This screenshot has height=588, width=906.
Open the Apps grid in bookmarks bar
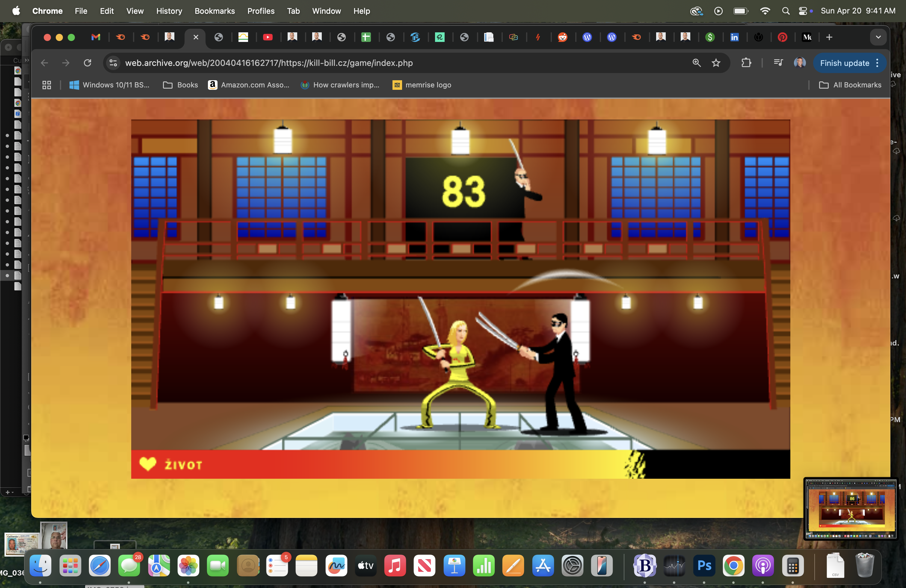pos(46,85)
